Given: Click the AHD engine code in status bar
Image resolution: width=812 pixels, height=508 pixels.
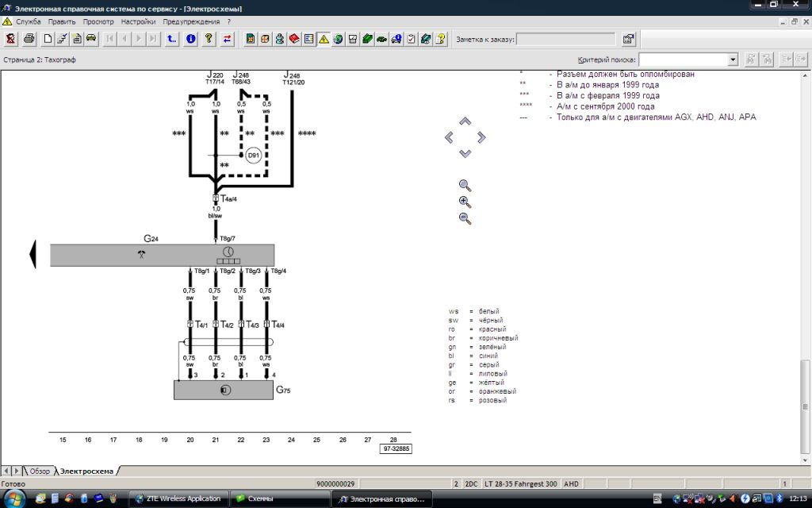Looking at the screenshot, I should (571, 483).
